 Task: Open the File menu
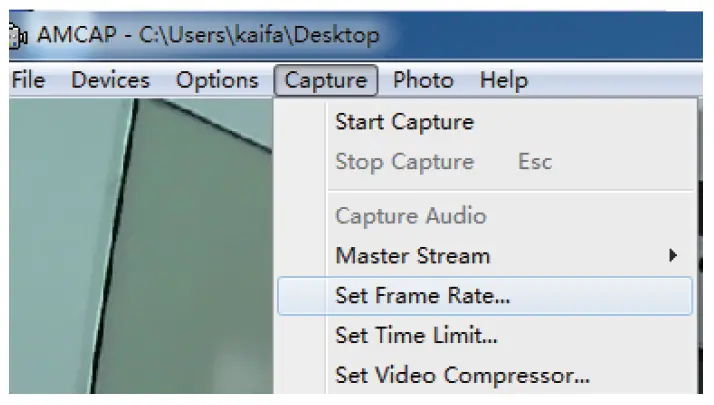click(28, 81)
